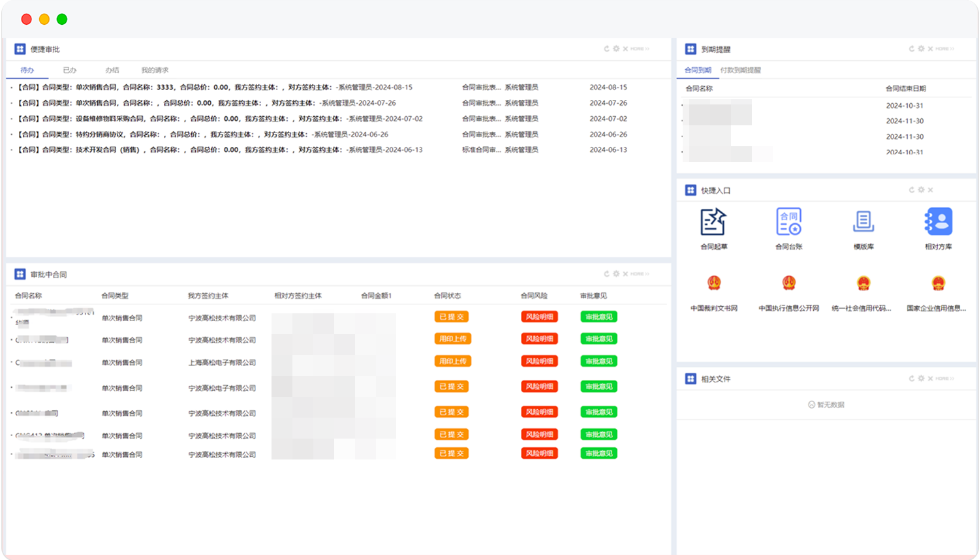Click MORE link in 审批中合同 panel
This screenshot has width=979, height=560.
point(640,274)
